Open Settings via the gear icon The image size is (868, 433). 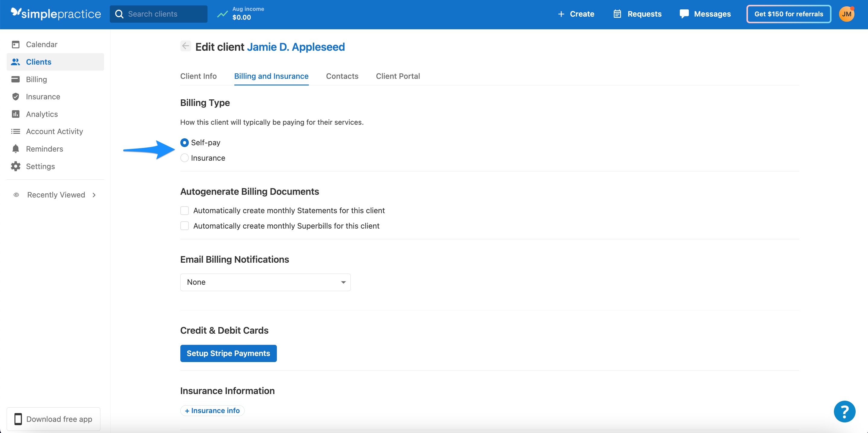click(16, 166)
